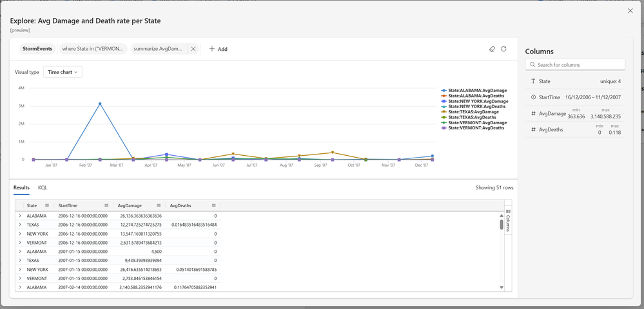Screen dimensions: 644x309
Task: Click the eraser clear-query icon
Action: pyautogui.click(x=492, y=49)
